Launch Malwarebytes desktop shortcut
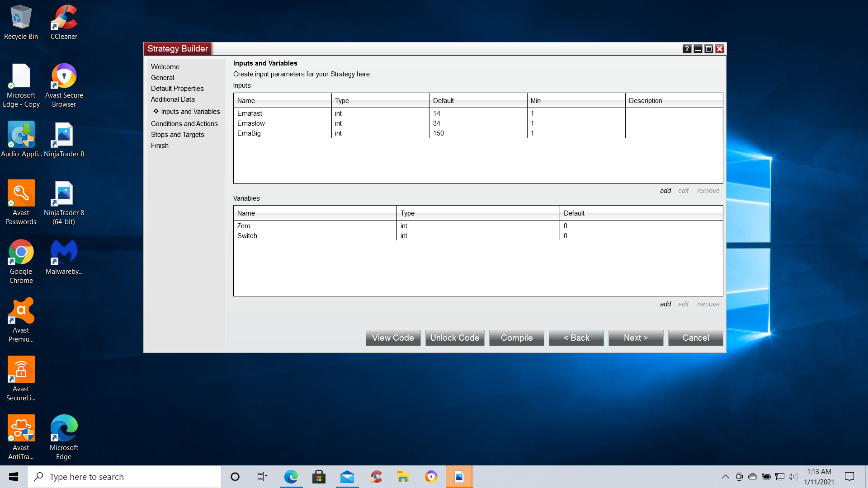 click(64, 258)
